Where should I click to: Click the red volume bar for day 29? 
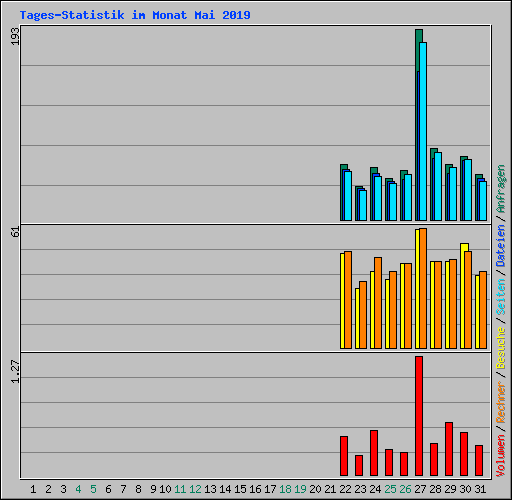(449, 449)
